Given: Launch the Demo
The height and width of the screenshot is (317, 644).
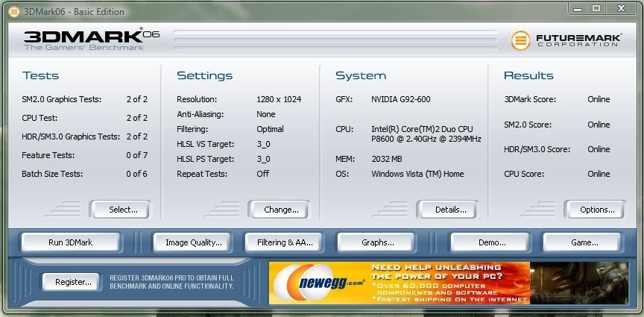Looking at the screenshot, I should point(490,242).
